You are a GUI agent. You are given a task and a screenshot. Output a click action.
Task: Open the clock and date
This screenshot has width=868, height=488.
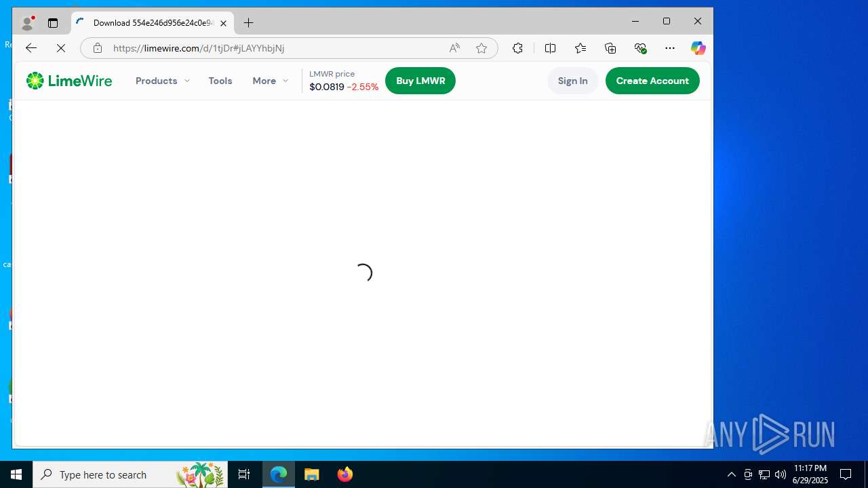click(810, 474)
